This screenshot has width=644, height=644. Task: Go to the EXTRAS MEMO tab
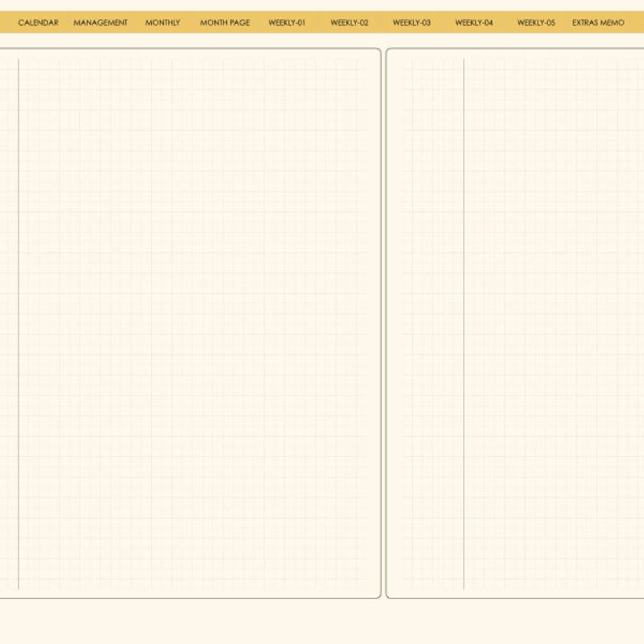tap(598, 22)
